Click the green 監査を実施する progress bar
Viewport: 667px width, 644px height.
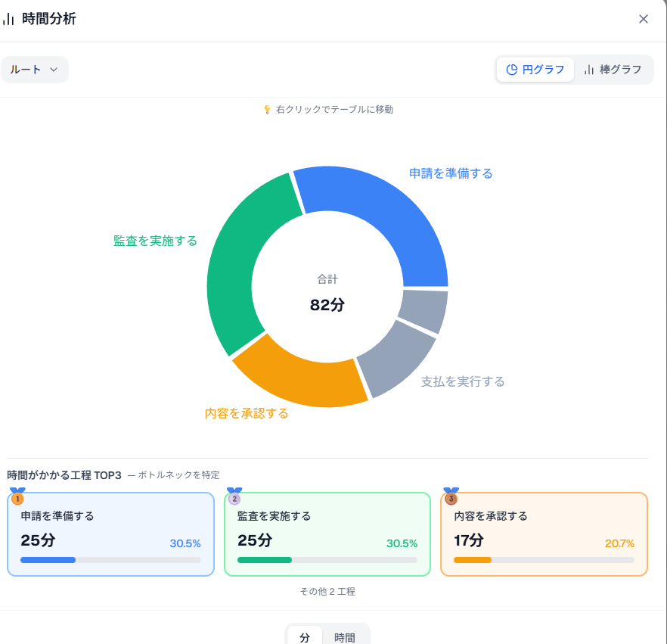265,560
